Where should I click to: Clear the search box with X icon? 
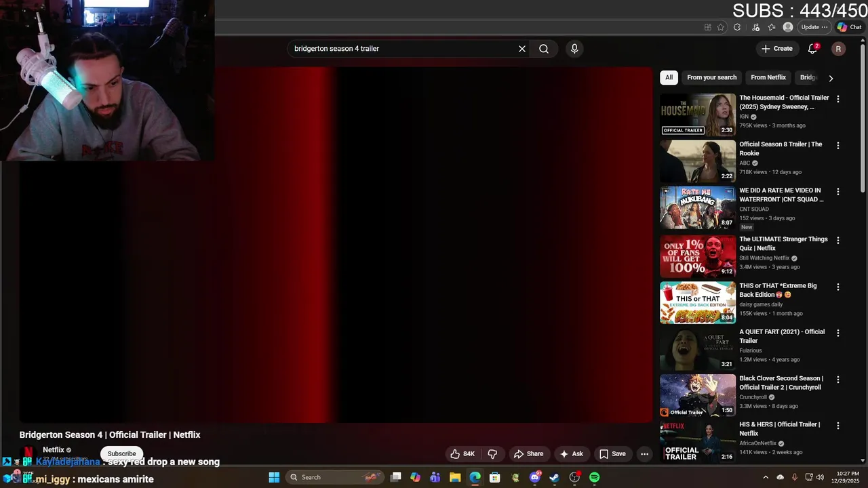click(522, 49)
